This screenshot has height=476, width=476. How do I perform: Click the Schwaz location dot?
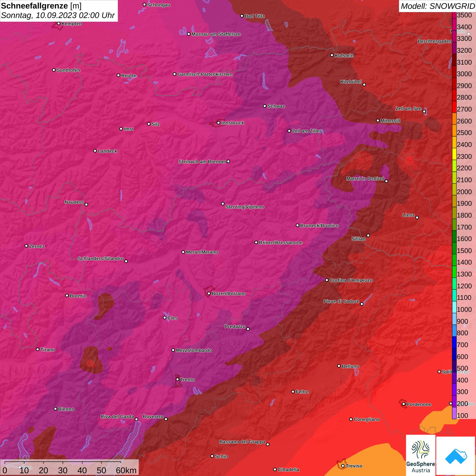(265, 106)
